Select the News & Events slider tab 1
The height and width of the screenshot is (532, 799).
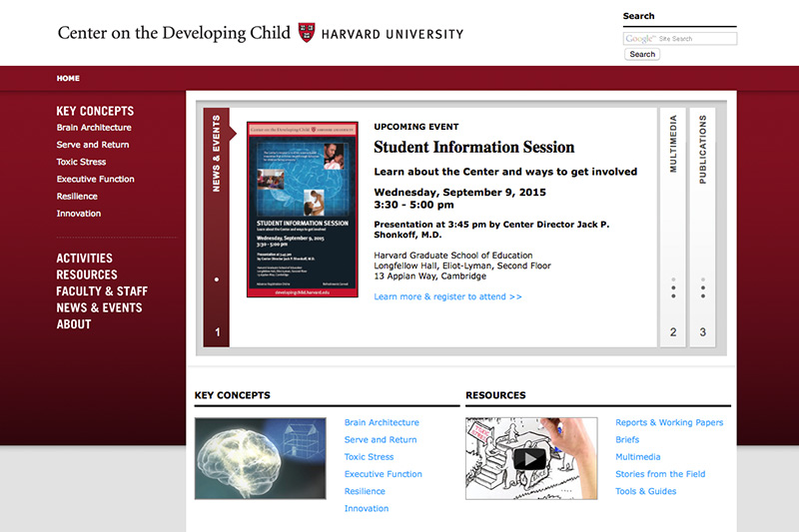(x=216, y=227)
